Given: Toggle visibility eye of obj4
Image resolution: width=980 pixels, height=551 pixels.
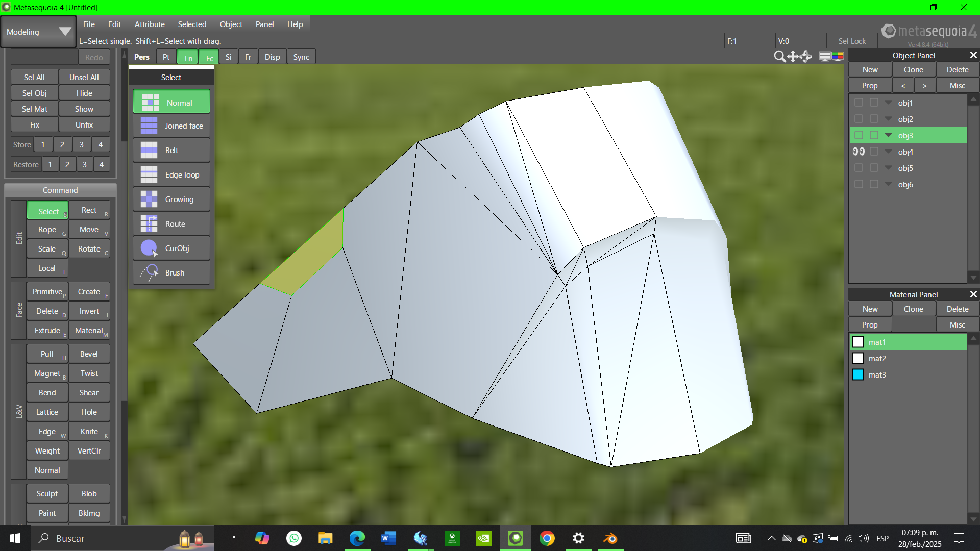Looking at the screenshot, I should point(859,152).
